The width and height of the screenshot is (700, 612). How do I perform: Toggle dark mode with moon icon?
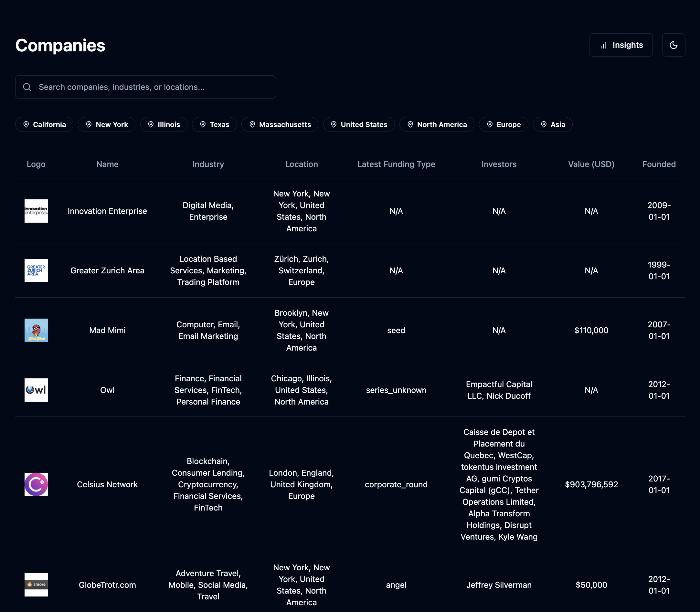tap(673, 45)
